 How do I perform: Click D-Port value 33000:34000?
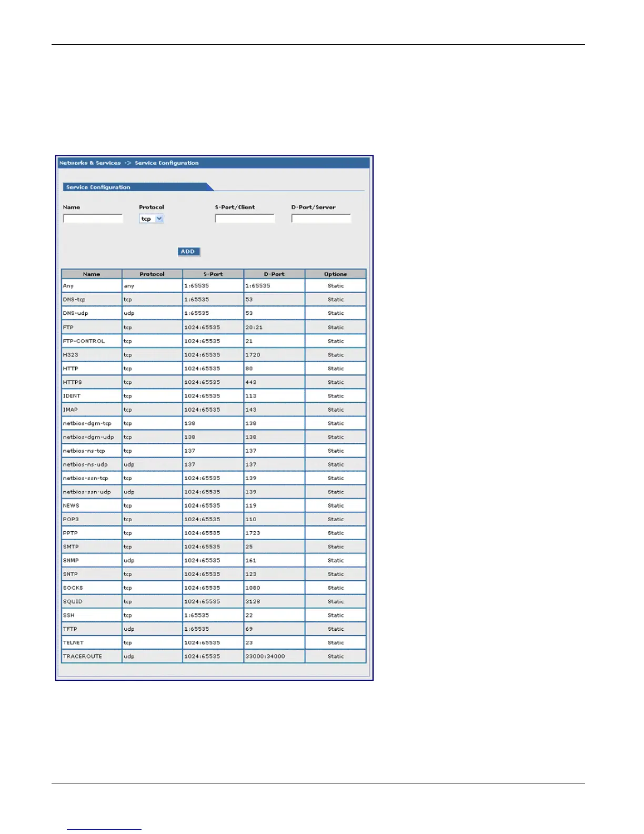(265, 656)
